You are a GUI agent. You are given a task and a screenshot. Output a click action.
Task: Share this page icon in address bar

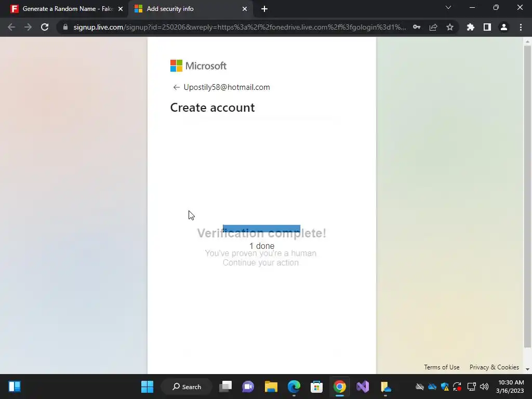click(x=433, y=27)
